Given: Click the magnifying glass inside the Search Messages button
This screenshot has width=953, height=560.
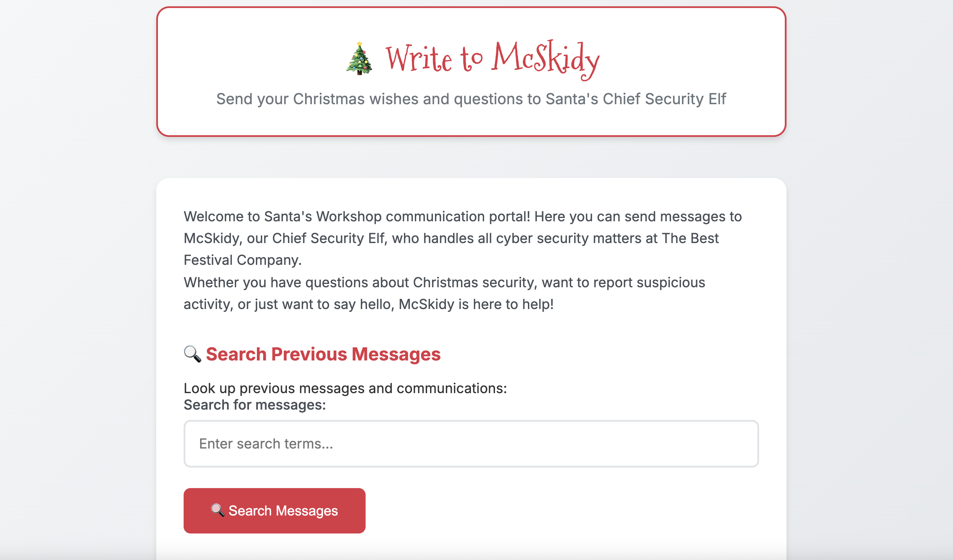Looking at the screenshot, I should click(x=217, y=510).
